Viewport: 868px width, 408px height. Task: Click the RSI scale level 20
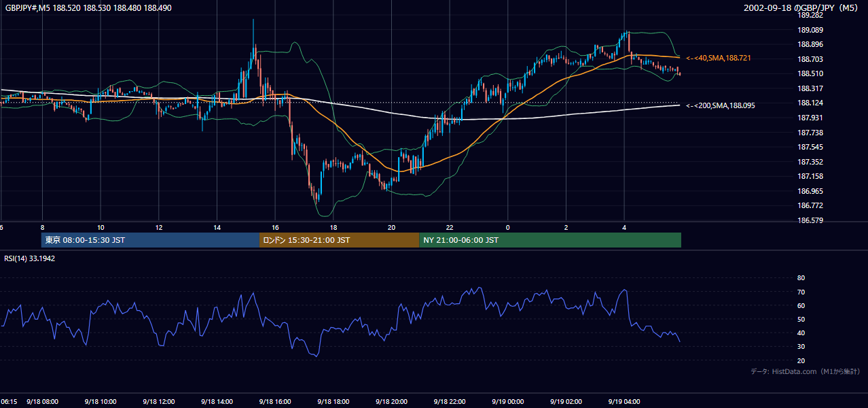pos(801,361)
